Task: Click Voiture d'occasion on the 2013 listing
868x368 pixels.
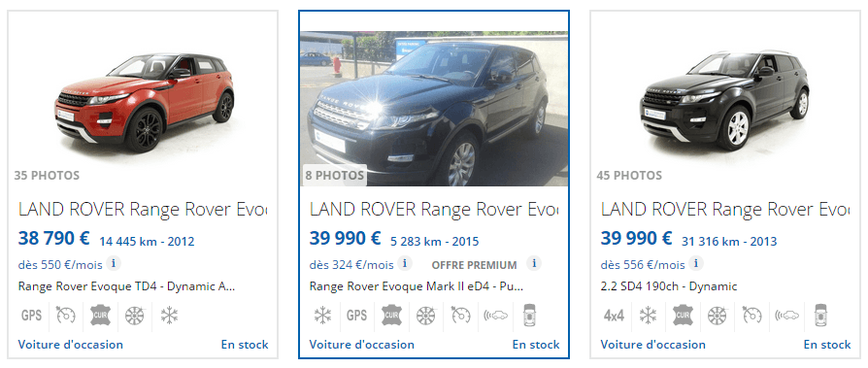Action: point(653,344)
